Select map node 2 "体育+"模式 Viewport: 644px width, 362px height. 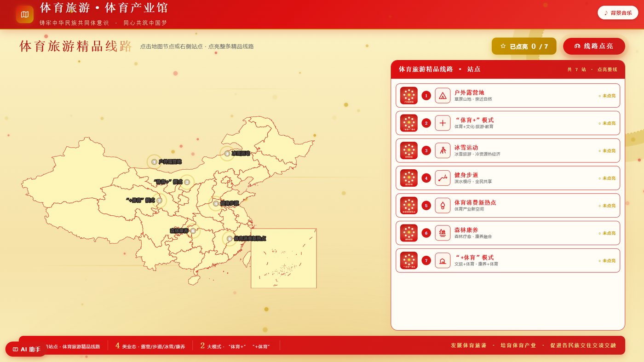[x=187, y=182]
